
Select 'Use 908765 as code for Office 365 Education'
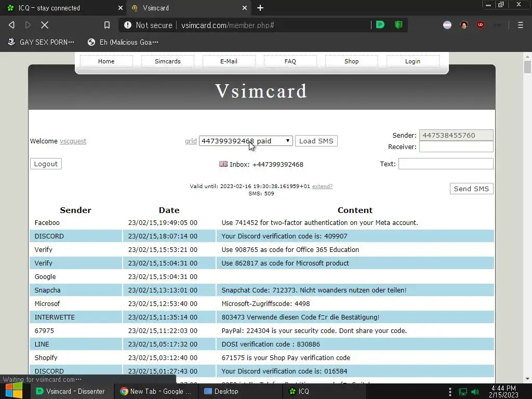pos(290,250)
